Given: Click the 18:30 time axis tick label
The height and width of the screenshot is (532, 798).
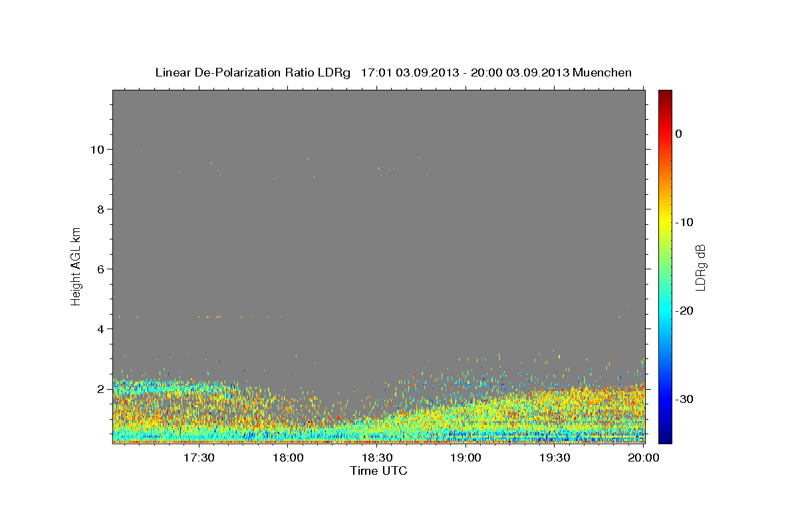Looking at the screenshot, I should pos(377,458).
